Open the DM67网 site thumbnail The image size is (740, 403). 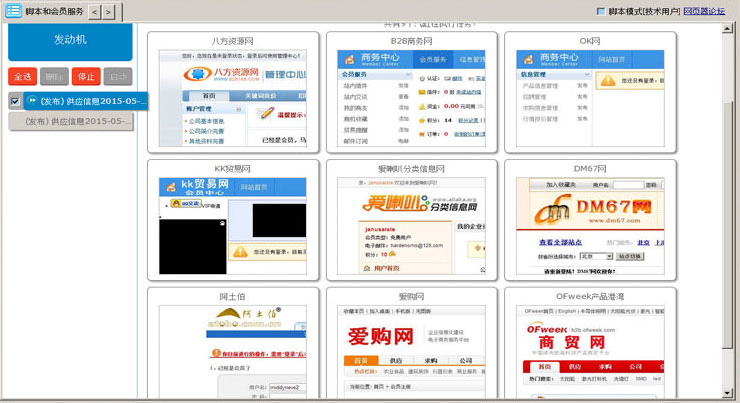[590, 226]
